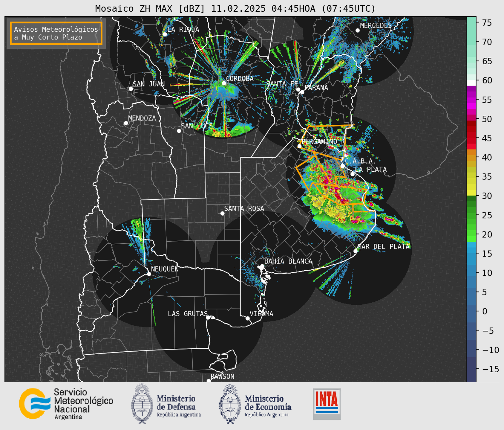Click the white 60 dBZ band on color scale
The image size is (504, 430).
click(x=471, y=83)
